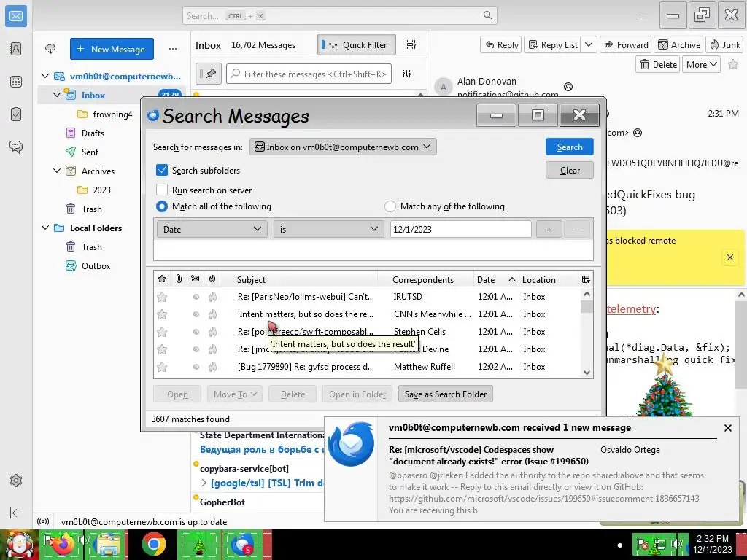This screenshot has width=747, height=560.
Task: Open the Tasks space
Action: click(x=16, y=114)
